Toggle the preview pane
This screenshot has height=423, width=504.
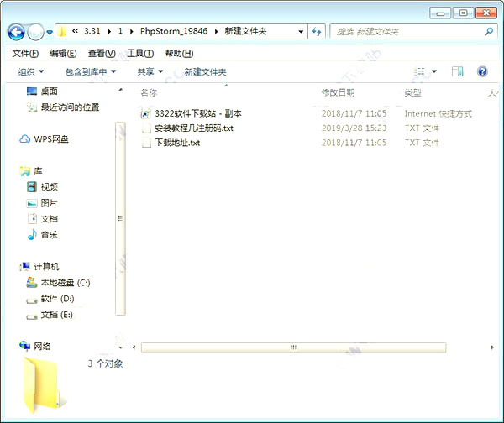click(x=457, y=71)
